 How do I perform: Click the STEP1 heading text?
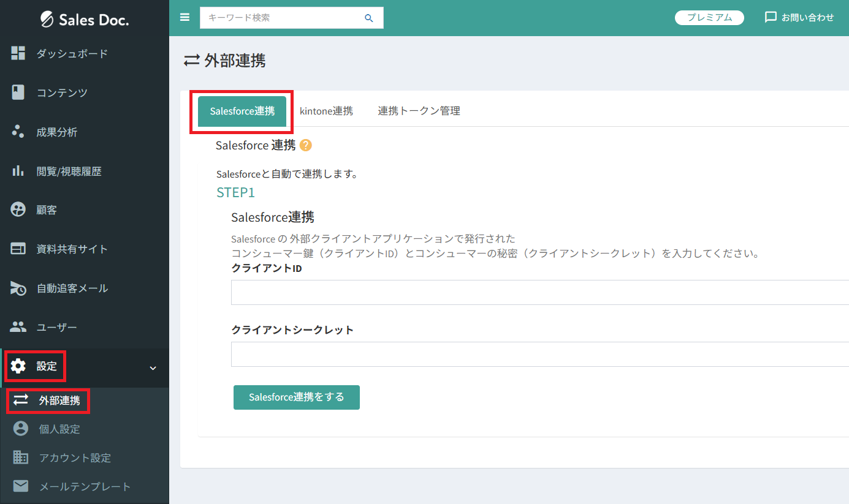(x=235, y=192)
